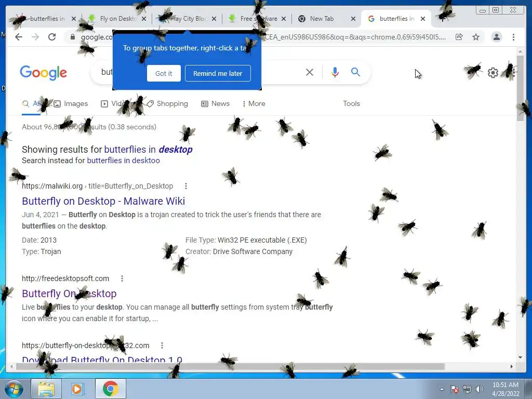The height and width of the screenshot is (399, 532).
Task: Close the Fly on Desktop tab
Action: [x=144, y=19]
